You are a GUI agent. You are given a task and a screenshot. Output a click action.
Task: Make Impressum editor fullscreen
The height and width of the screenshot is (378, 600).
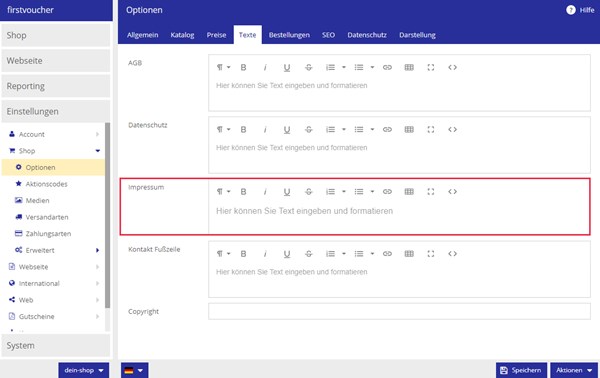[x=431, y=192]
